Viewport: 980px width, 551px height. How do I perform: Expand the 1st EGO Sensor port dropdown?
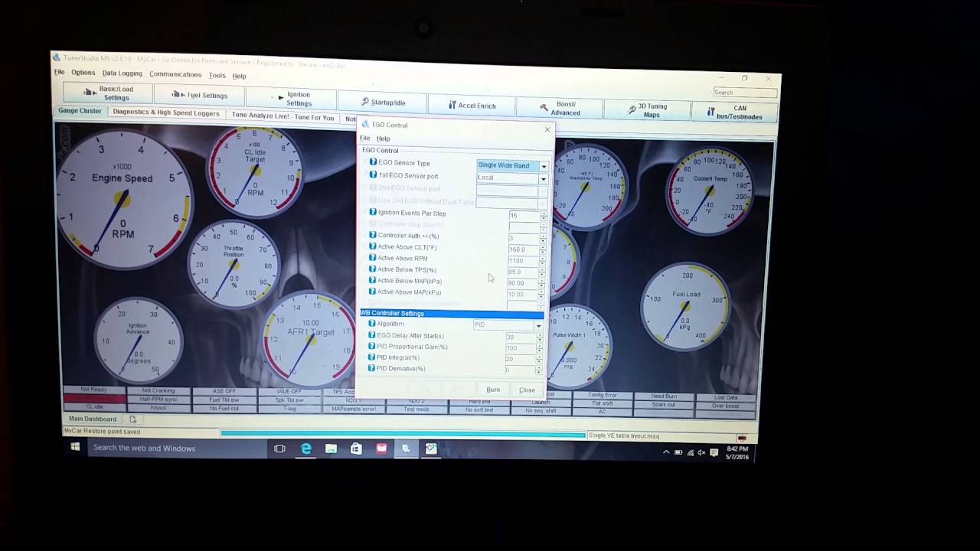coord(544,179)
